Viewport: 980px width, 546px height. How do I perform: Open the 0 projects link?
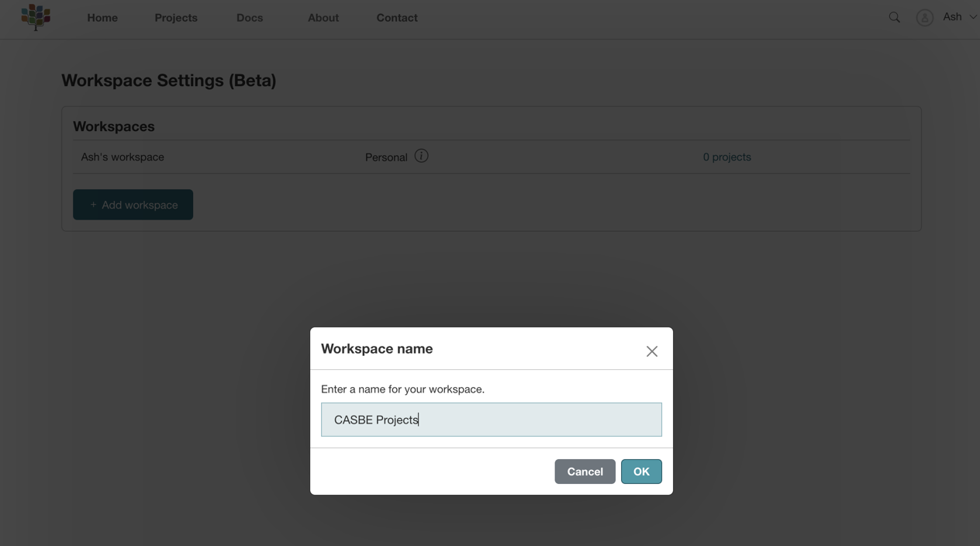(726, 157)
